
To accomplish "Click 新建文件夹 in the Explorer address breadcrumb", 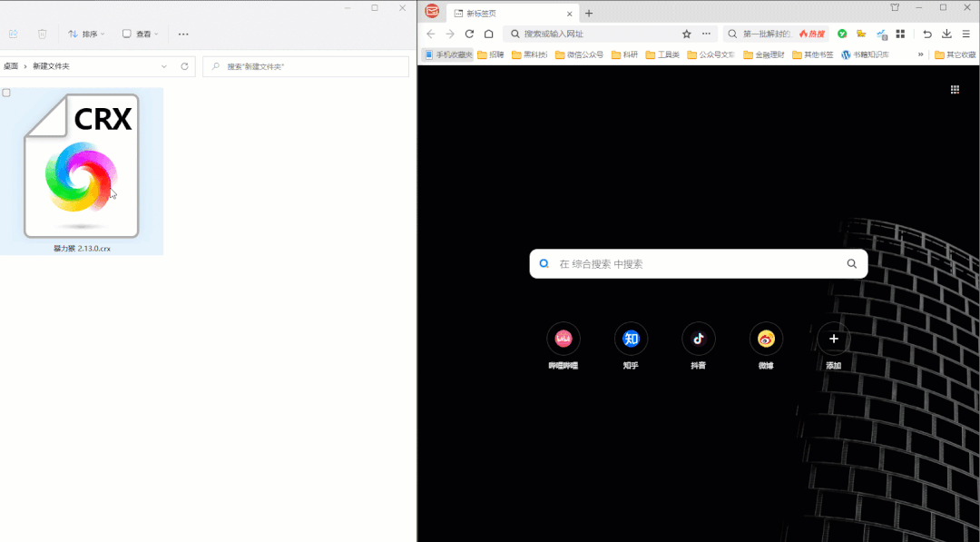I will [51, 66].
